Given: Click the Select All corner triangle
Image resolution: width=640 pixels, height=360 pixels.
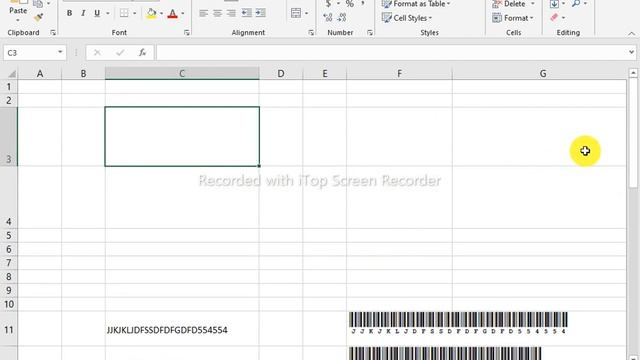Looking at the screenshot, I should coord(12,74).
